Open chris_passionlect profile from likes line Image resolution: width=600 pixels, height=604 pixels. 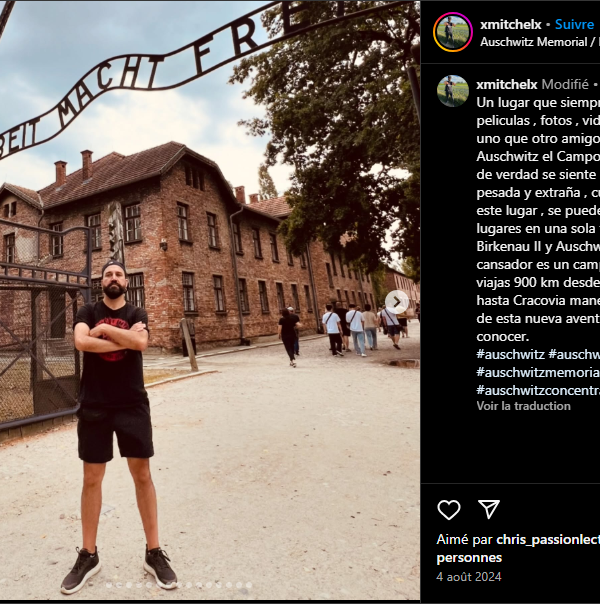pyautogui.click(x=548, y=540)
